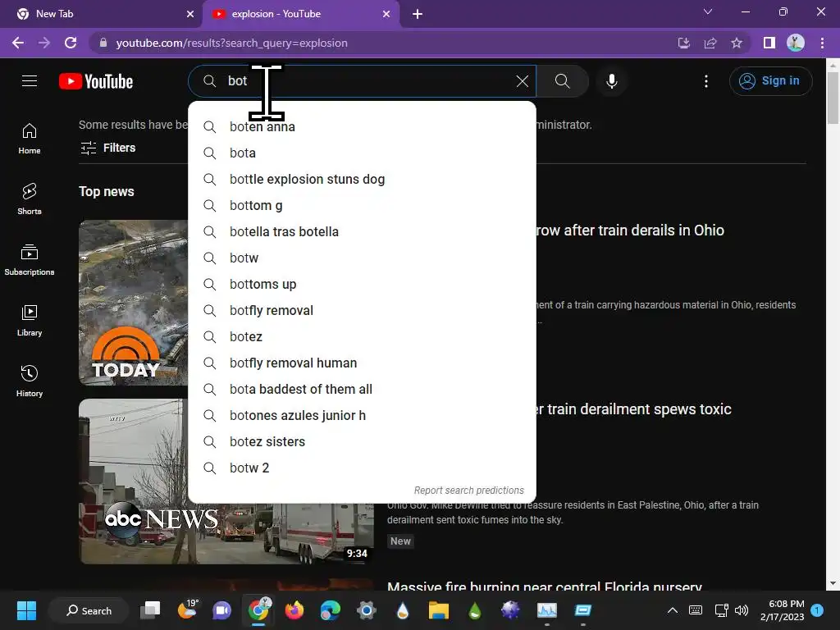Choose the "botfly removal" suggestion
The height and width of the screenshot is (630, 840).
coord(362,311)
